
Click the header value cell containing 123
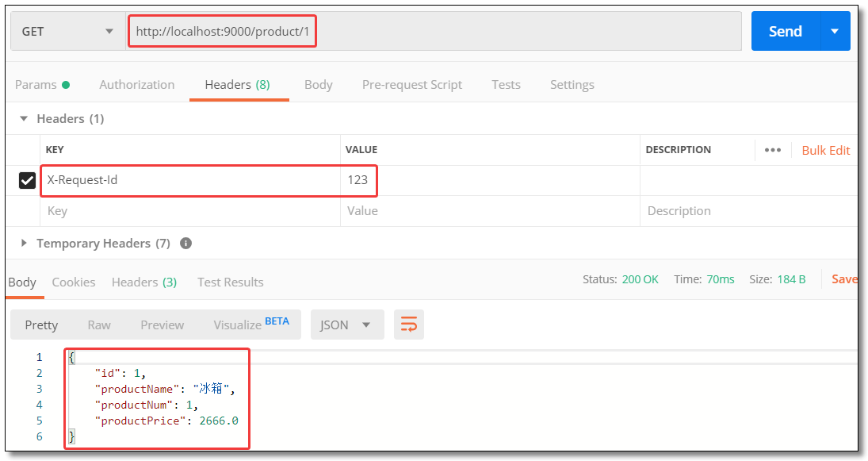[490, 180]
